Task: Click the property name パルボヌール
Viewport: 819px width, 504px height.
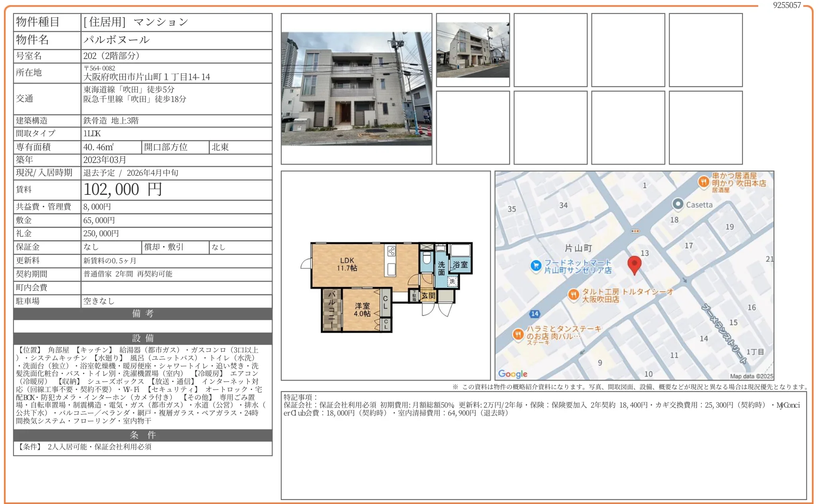Action: tap(117, 40)
